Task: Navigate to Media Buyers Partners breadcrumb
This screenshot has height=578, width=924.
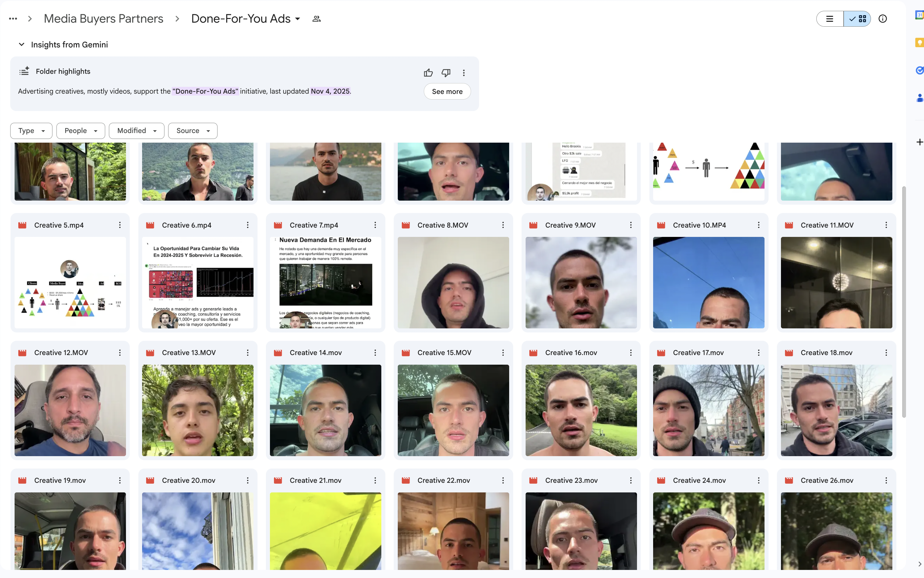Action: tap(103, 19)
